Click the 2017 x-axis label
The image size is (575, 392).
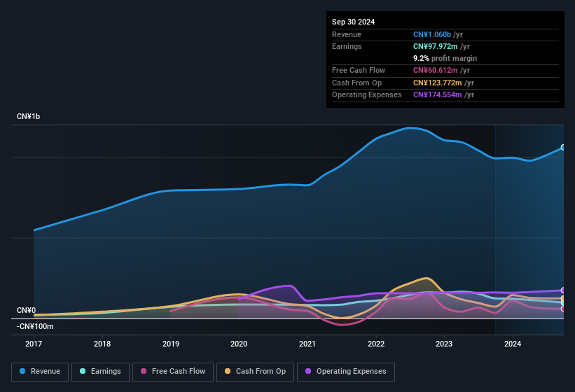(34, 344)
